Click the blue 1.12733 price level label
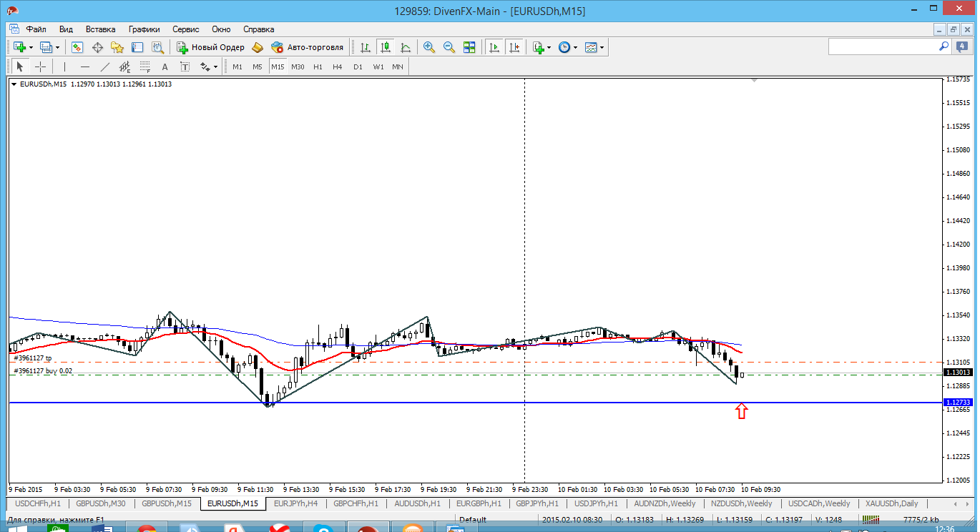Image resolution: width=980 pixels, height=532 pixels. (957, 403)
